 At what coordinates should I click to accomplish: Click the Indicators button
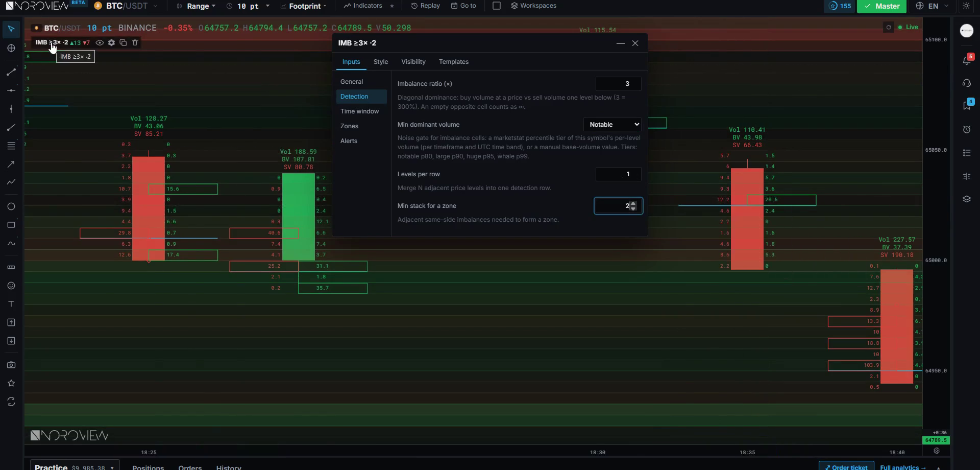[363, 6]
